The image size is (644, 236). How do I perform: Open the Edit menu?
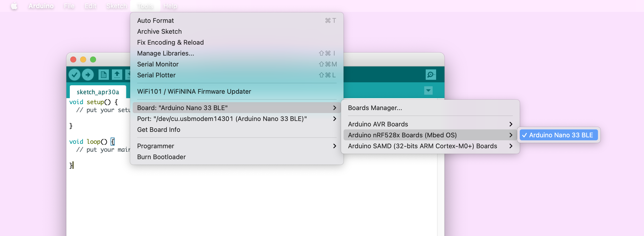pyautogui.click(x=90, y=6)
